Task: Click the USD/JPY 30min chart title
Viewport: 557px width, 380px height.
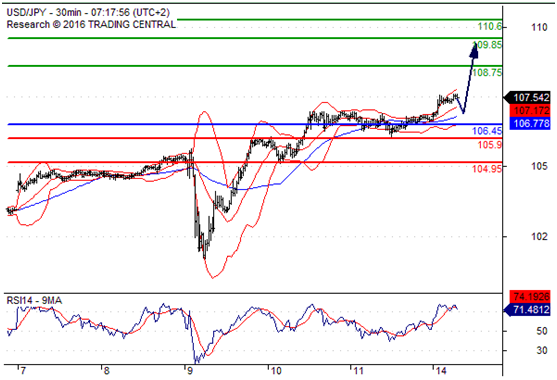Action: click(x=88, y=12)
